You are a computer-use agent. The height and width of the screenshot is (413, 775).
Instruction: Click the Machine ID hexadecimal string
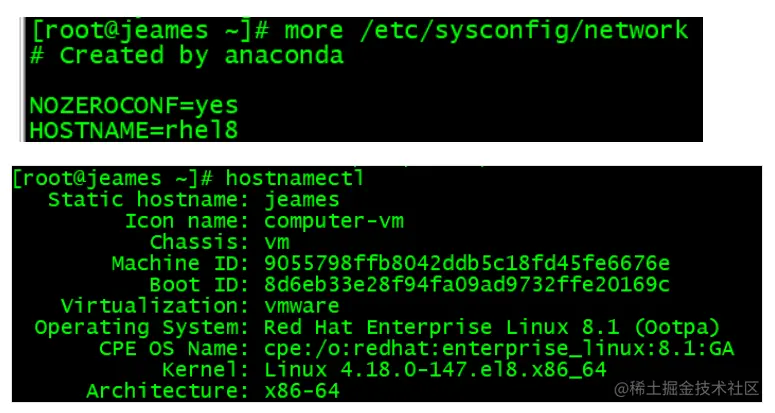pos(467,263)
